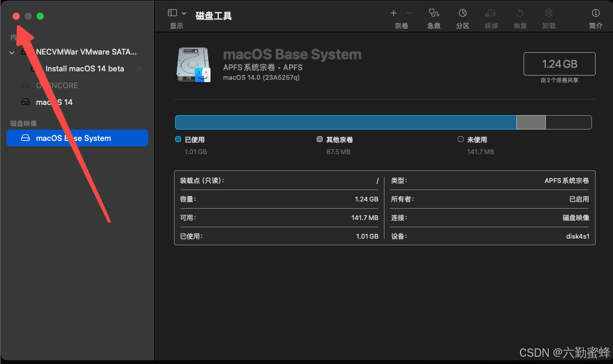Click the 所有者 已启用 row
Image resolution: width=613 pixels, height=364 pixels.
490,199
